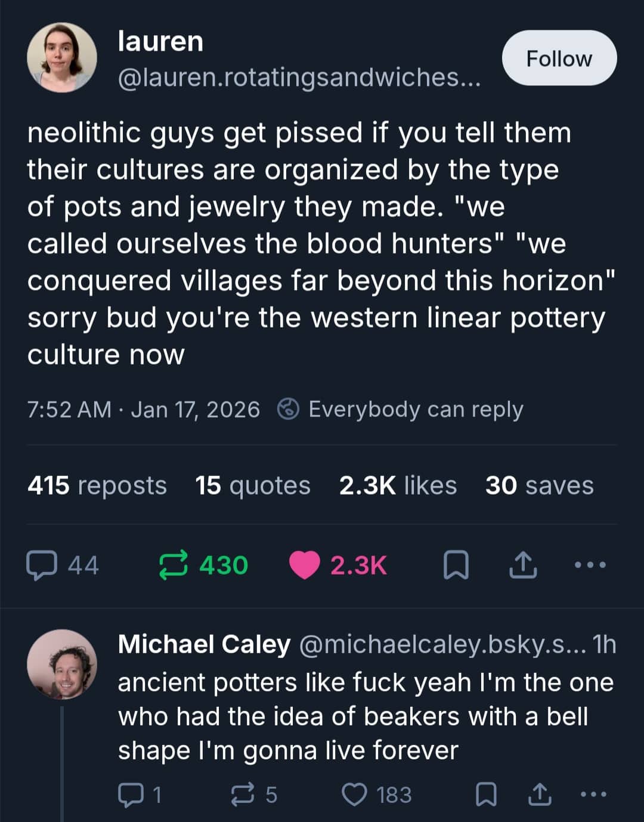644x822 pixels.
Task: Unlike the post with 2.3K pink heart
Action: point(305,565)
